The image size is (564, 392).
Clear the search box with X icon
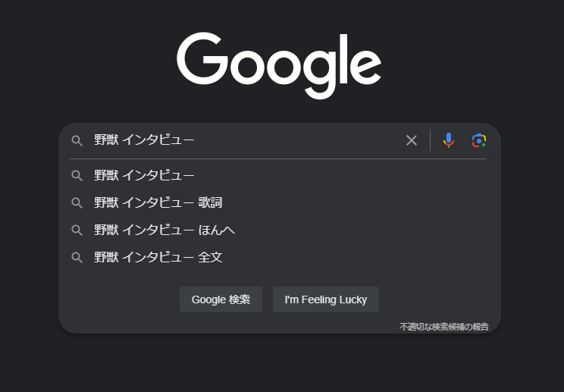click(x=412, y=140)
